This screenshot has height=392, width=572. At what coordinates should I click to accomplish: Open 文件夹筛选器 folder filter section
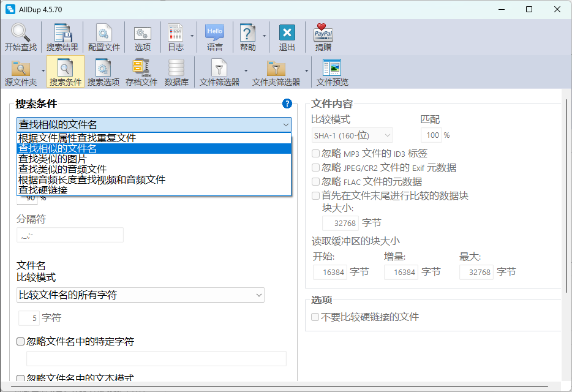click(276, 72)
